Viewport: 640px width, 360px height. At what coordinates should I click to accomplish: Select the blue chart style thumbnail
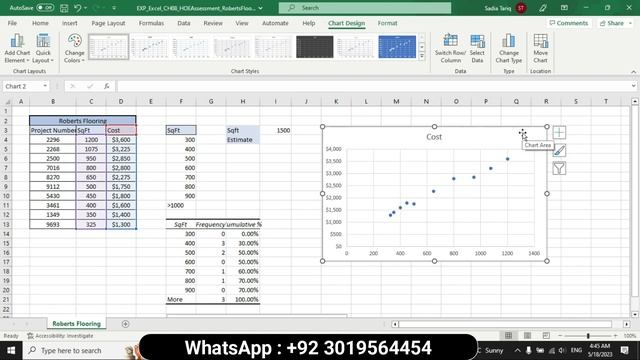[x=397, y=47]
